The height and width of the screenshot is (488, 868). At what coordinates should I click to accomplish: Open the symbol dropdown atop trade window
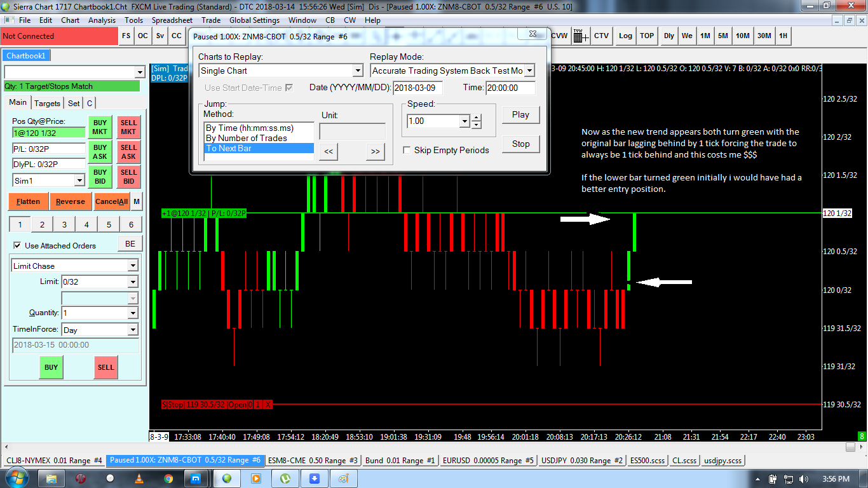point(140,72)
